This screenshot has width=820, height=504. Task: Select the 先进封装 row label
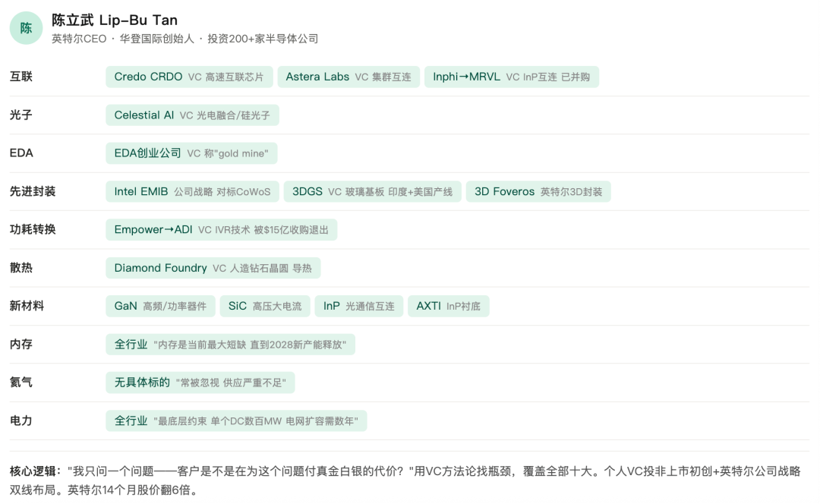(x=33, y=191)
